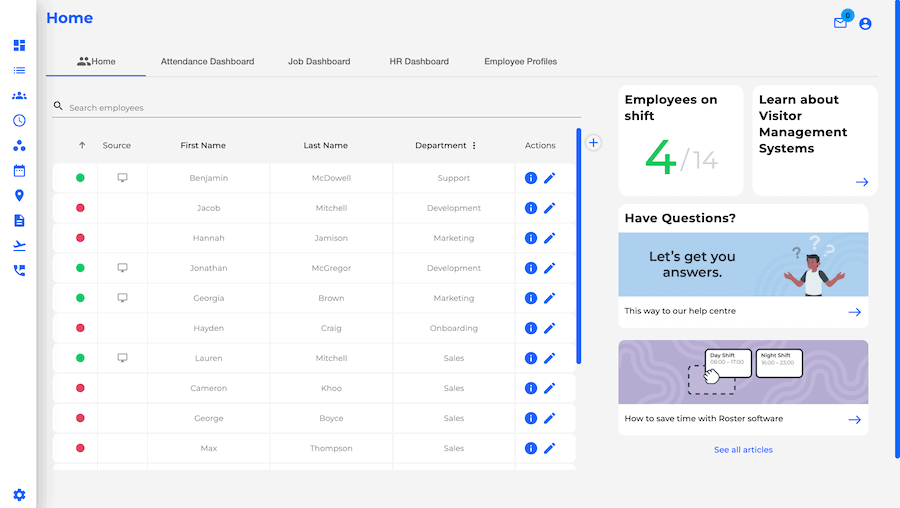Select the Onboarding department cell
Screen dimensions: 900x508
(453, 328)
